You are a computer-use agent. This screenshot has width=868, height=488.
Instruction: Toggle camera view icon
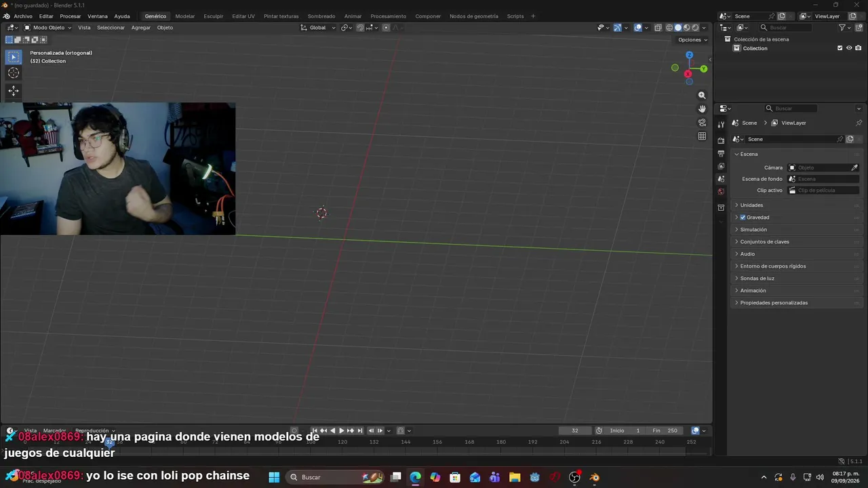click(702, 123)
